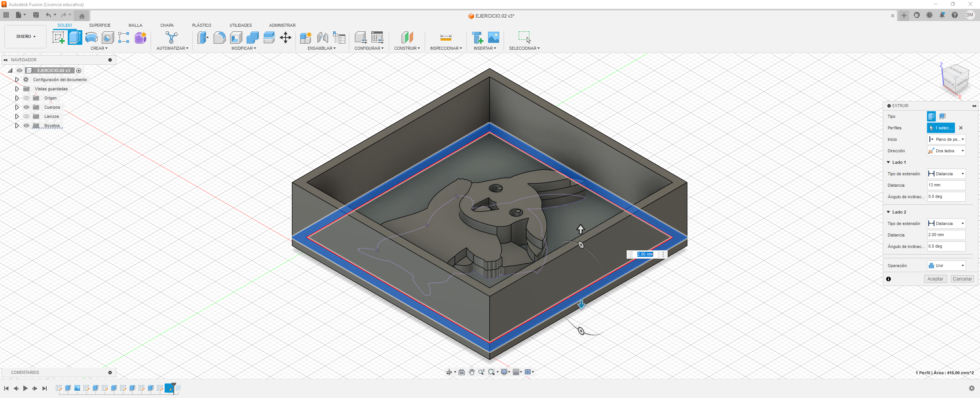Select the Hole tool icon

pos(108,38)
